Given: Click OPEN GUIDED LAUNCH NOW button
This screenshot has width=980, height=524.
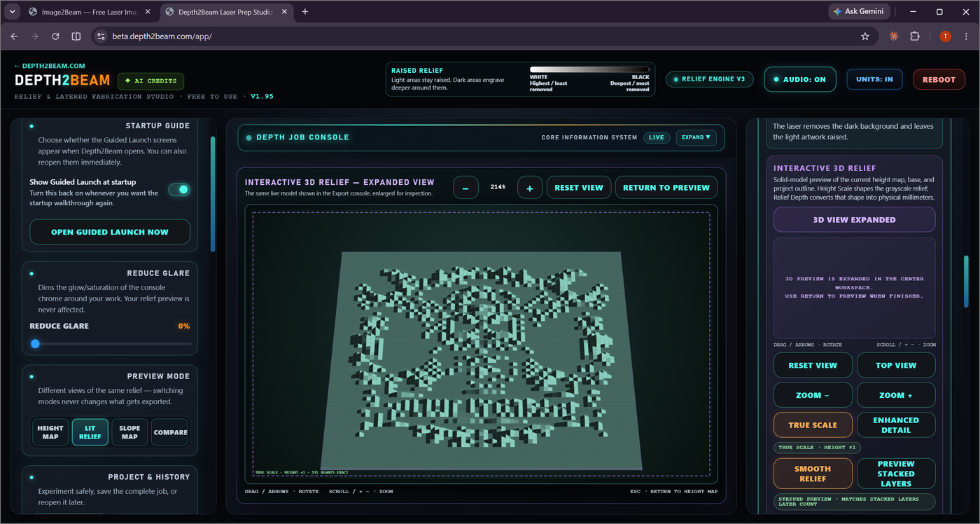Looking at the screenshot, I should (x=110, y=232).
